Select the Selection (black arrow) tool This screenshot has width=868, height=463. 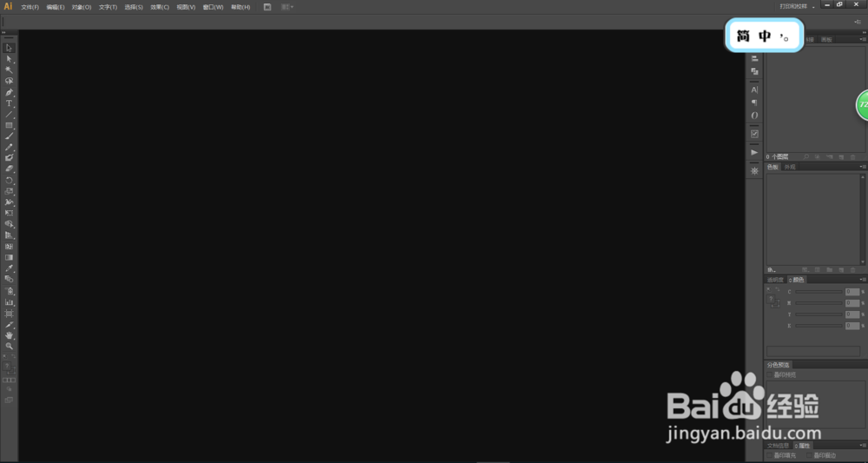tap(9, 48)
